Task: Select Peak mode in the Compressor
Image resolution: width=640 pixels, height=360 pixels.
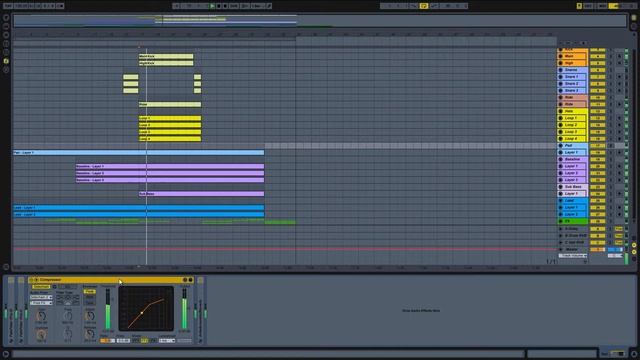Action: [89, 292]
